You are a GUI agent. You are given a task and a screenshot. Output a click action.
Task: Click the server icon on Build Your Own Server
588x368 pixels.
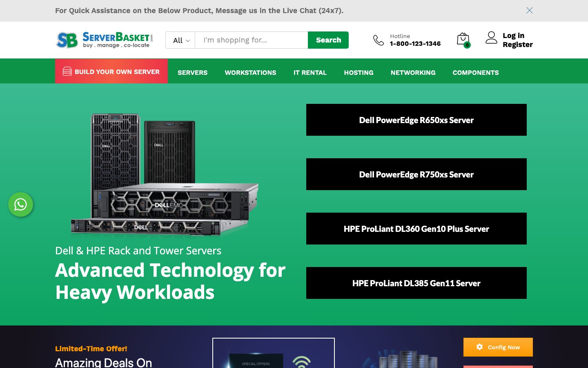click(x=67, y=71)
